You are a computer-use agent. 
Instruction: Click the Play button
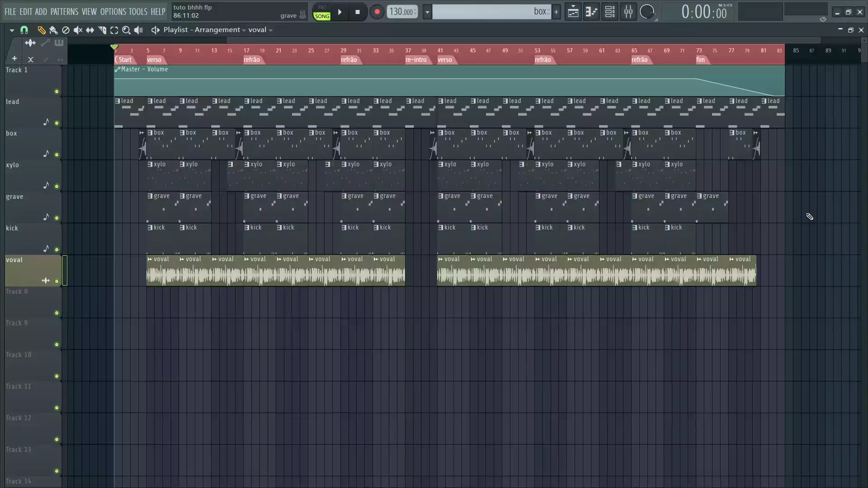[340, 12]
